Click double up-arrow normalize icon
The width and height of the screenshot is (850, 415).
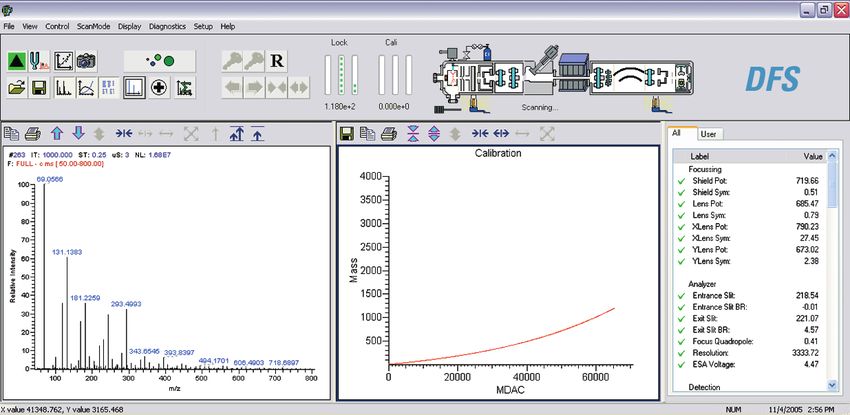pos(236,133)
